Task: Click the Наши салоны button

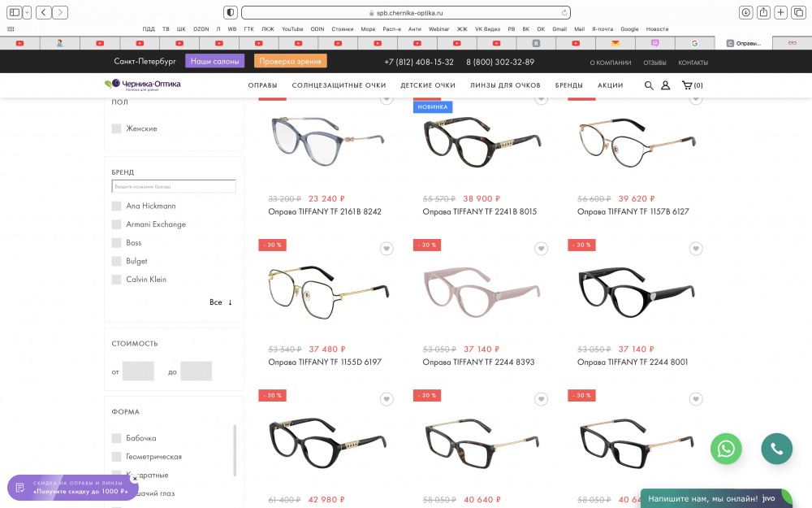Action: 215,61
